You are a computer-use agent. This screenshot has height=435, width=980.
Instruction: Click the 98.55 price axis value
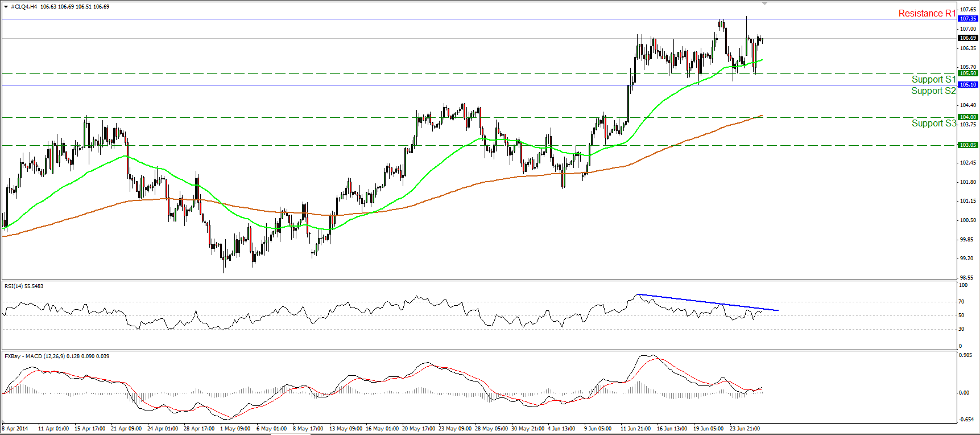967,278
